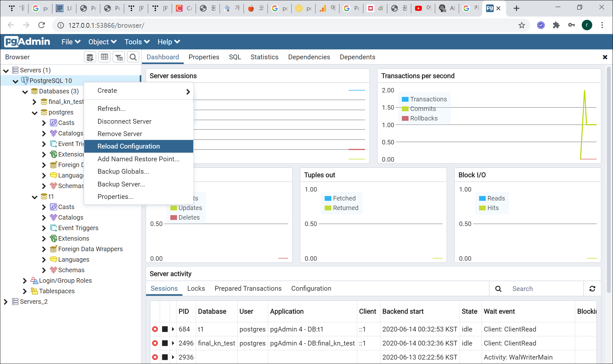Collapse the postgres database node
Image resolution: width=613 pixels, height=364 pixels.
34,113
